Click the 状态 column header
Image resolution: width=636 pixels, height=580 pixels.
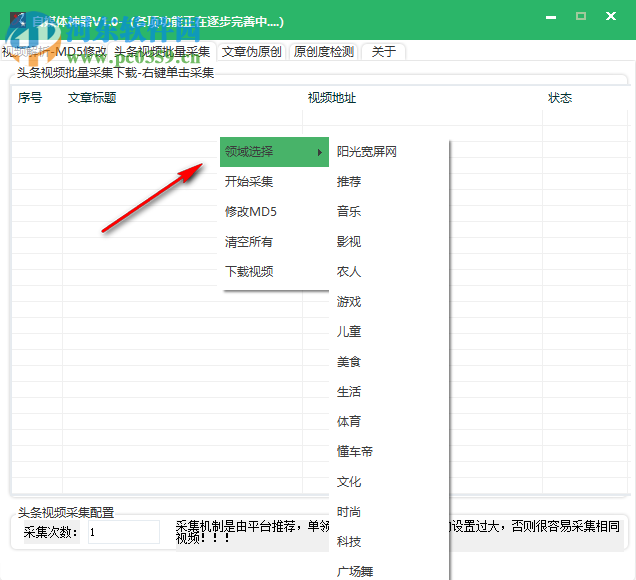[560, 98]
